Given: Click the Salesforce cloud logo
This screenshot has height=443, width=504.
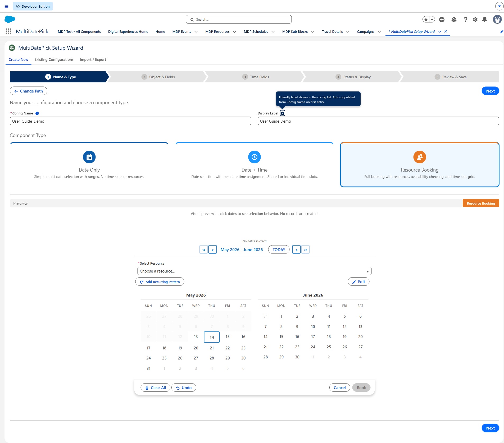Looking at the screenshot, I should point(10,19).
